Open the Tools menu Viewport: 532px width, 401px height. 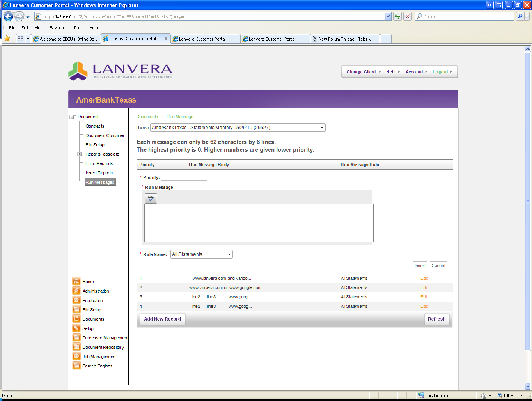pyautogui.click(x=78, y=28)
